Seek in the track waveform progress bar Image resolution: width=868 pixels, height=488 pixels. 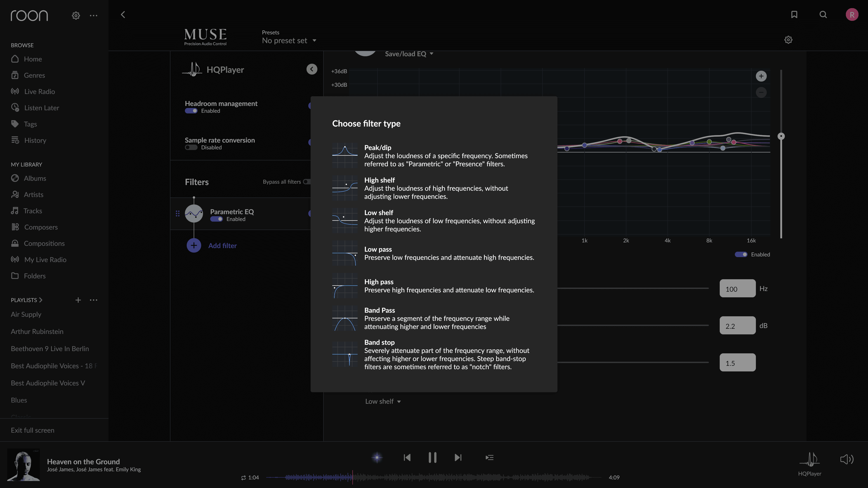(434, 478)
